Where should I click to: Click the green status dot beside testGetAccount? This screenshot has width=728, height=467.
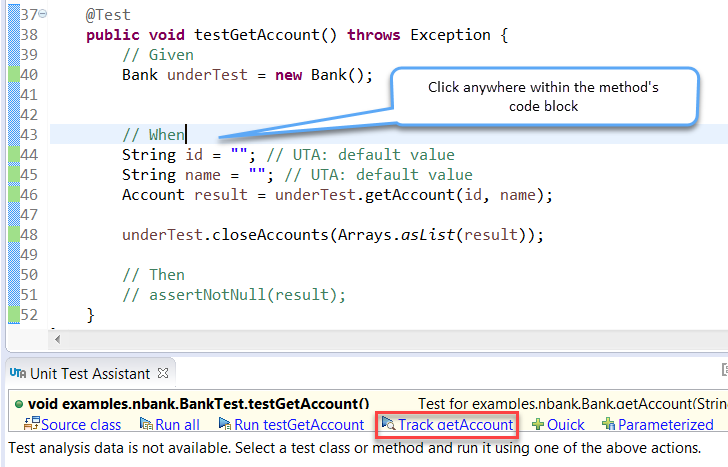[x=19, y=404]
